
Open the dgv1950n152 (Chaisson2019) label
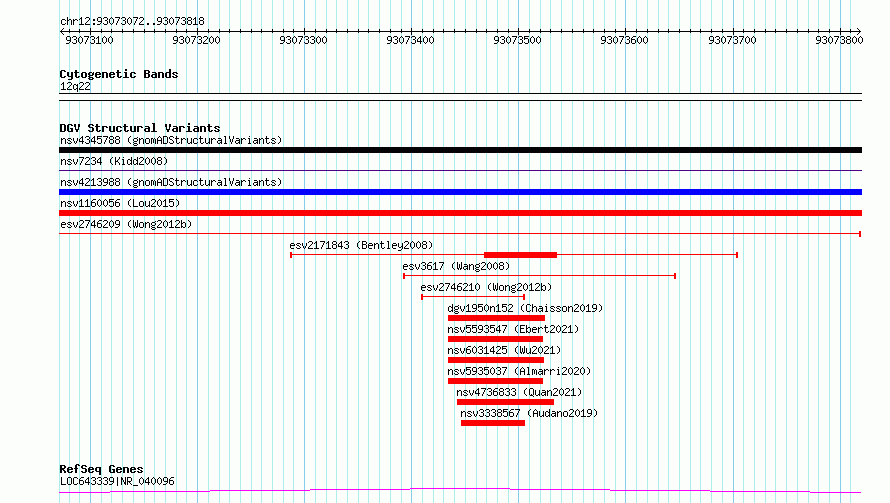tap(525, 308)
